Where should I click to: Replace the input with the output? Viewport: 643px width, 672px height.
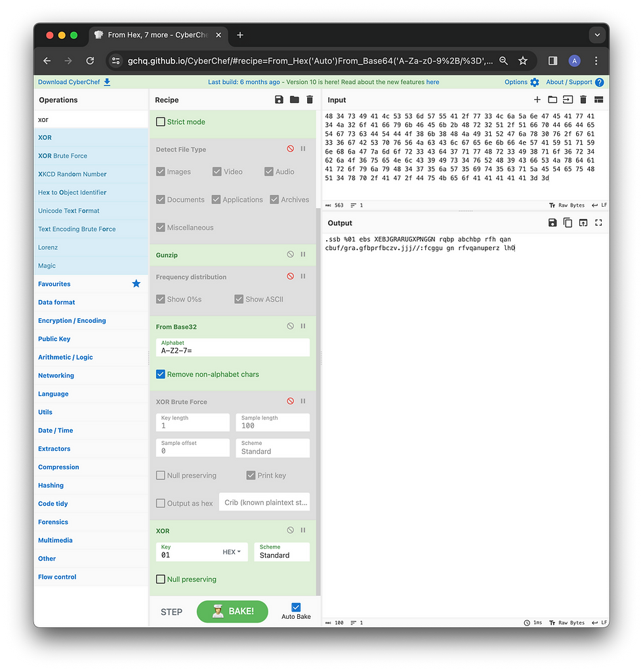pyautogui.click(x=583, y=222)
